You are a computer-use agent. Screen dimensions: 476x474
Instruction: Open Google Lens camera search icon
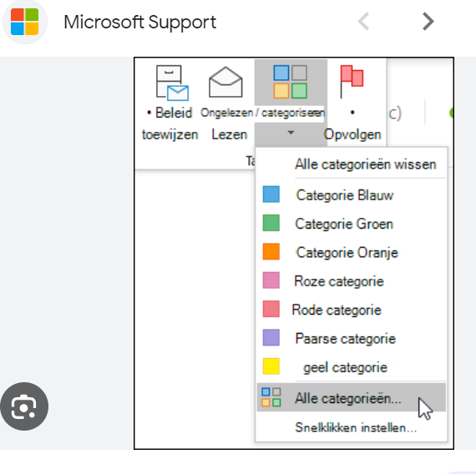tap(24, 406)
